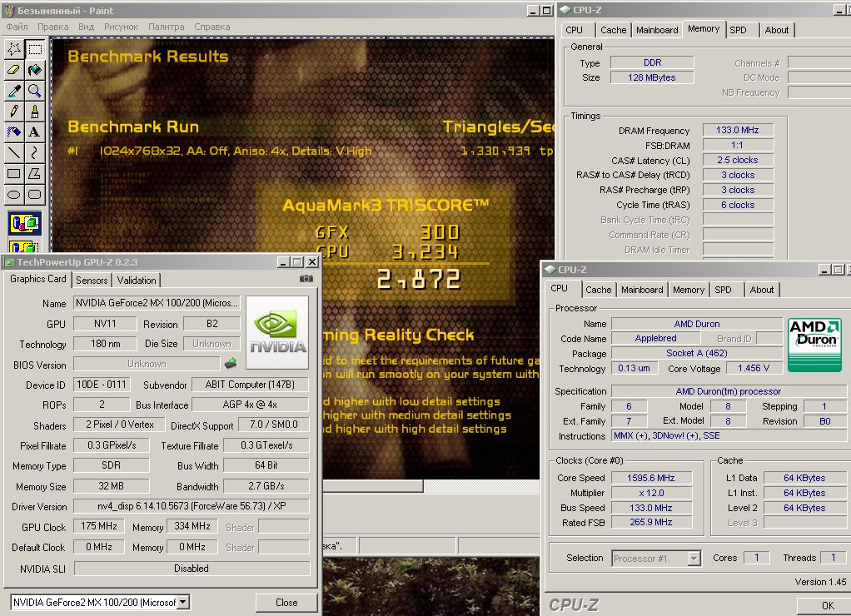This screenshot has width=851, height=616.
Task: Open the Вид menu in Paint
Action: tap(86, 27)
